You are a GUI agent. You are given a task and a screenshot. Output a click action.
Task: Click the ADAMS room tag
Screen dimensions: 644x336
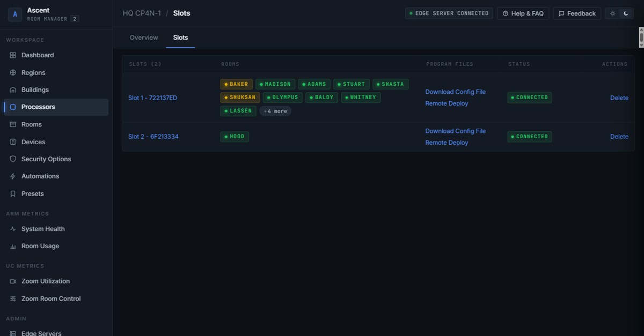(x=314, y=84)
